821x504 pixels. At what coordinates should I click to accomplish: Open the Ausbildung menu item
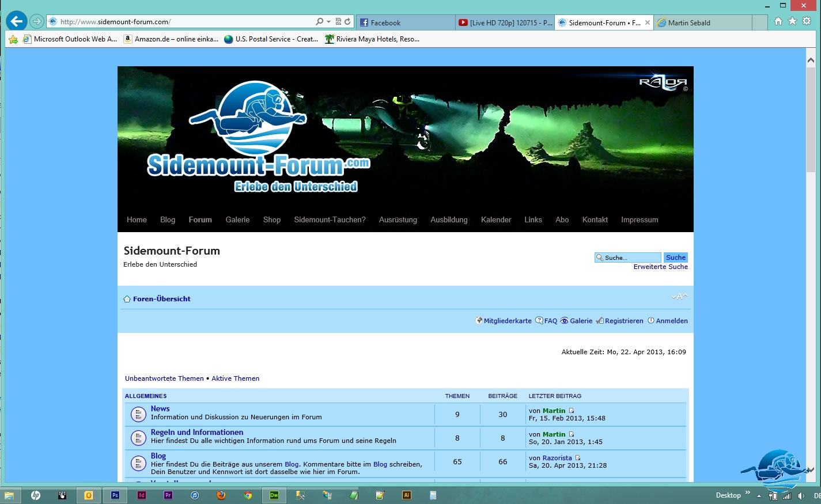(x=449, y=219)
